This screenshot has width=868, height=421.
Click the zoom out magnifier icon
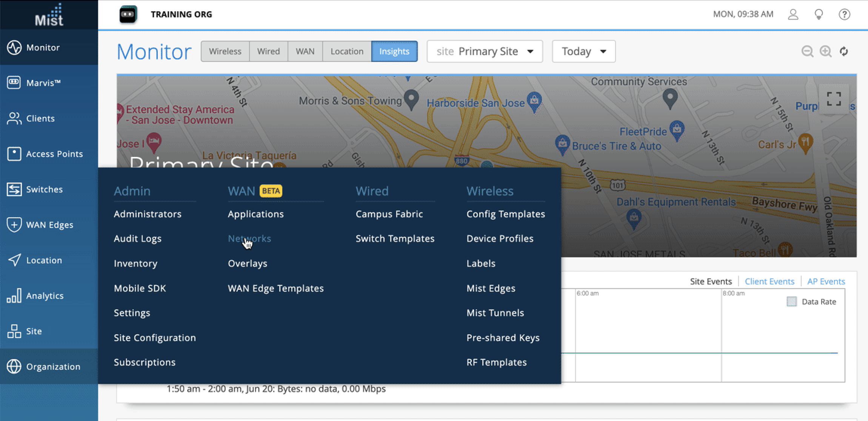(807, 51)
